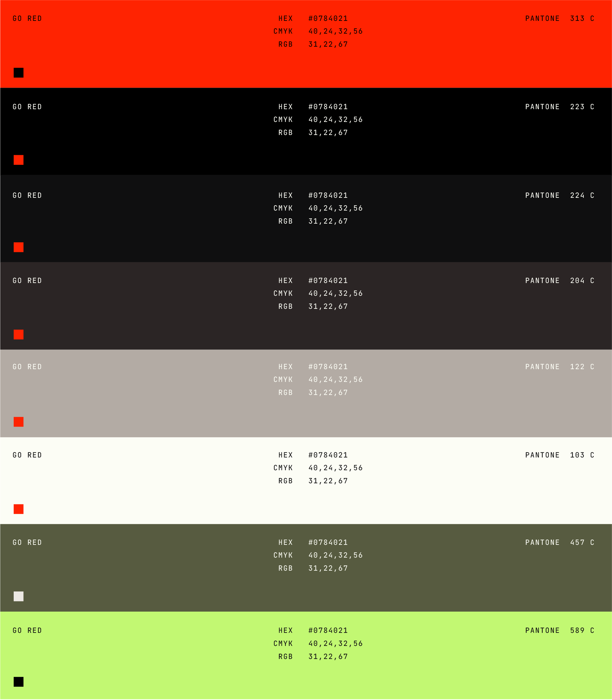The width and height of the screenshot is (612, 700).
Task: Click the red square swatch in the Pantone 103 C band
Action: tap(18, 509)
